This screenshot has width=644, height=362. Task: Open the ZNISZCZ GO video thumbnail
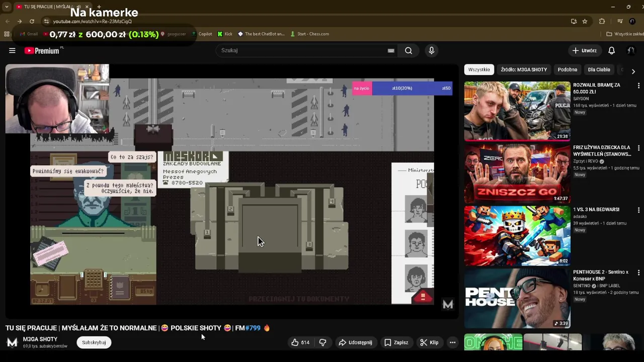pos(517,173)
